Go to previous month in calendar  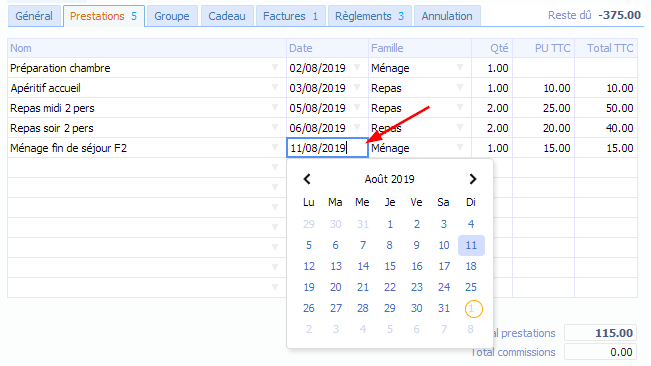pos(307,179)
